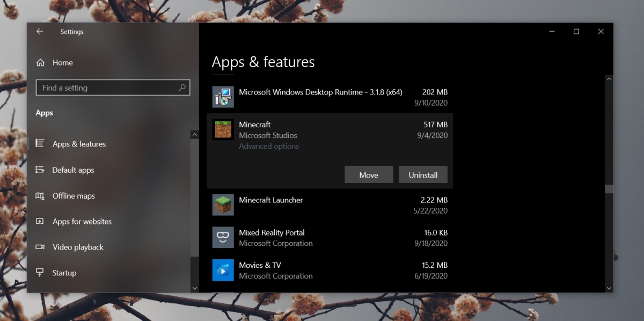Screen dimensions: 644x321
Task: Click the Offline maps map icon
Action: coord(40,195)
